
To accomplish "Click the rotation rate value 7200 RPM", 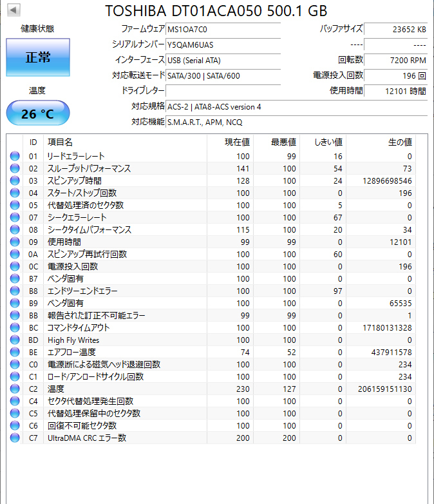I will tap(396, 60).
